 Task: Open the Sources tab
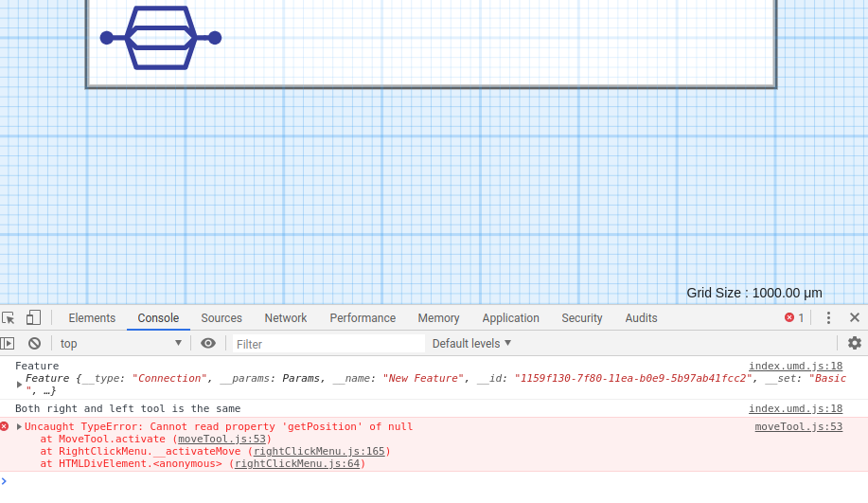point(221,318)
